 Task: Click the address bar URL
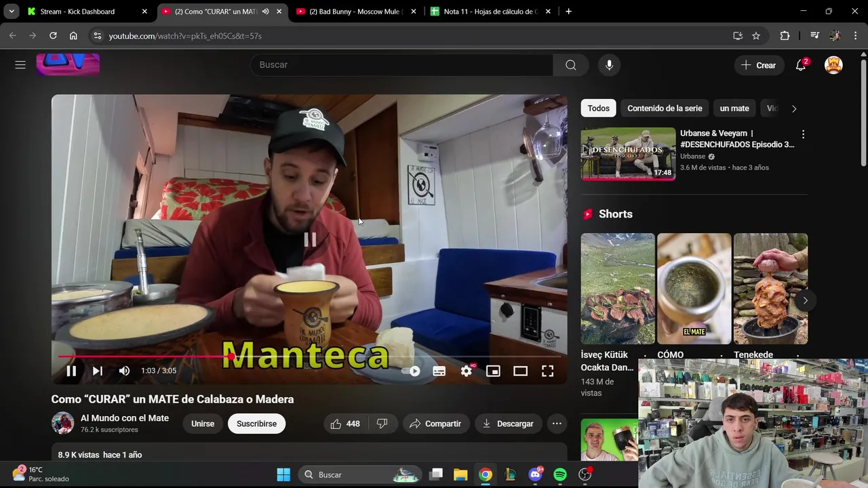[x=185, y=36]
